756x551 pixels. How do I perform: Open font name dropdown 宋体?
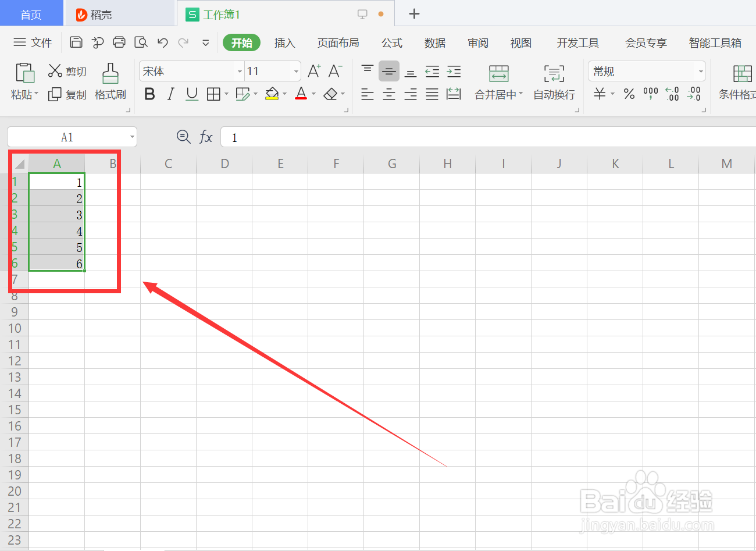pos(240,72)
